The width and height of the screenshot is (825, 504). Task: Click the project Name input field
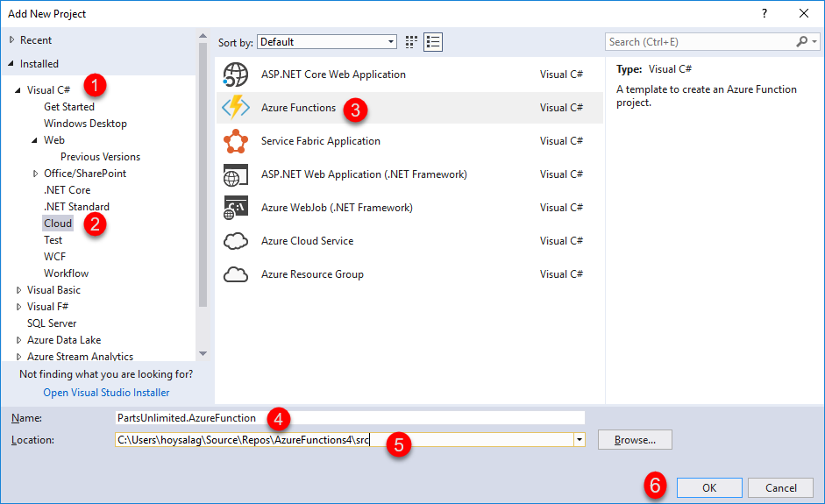click(x=350, y=418)
